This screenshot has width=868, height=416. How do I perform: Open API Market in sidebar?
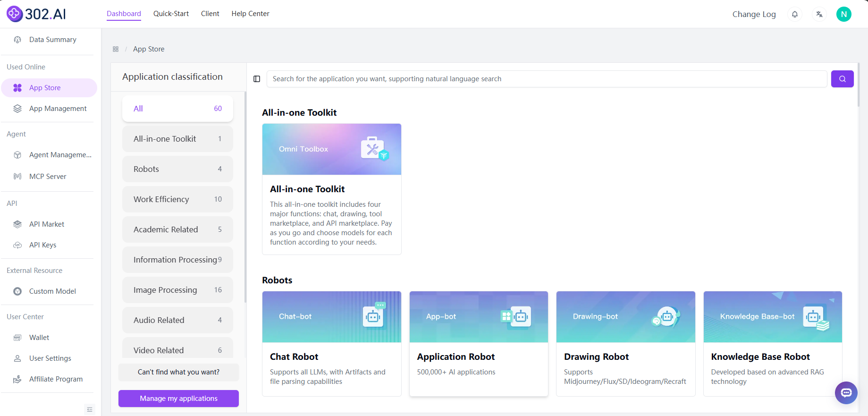coord(49,224)
